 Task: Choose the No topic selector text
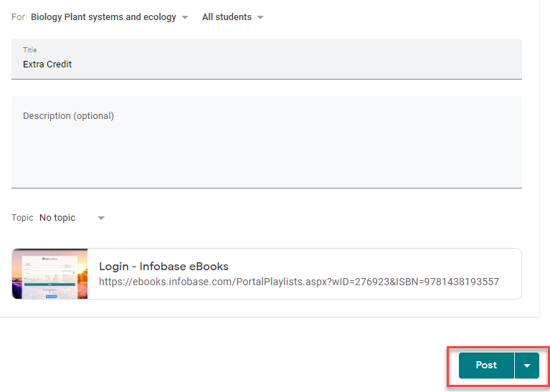[x=57, y=218]
